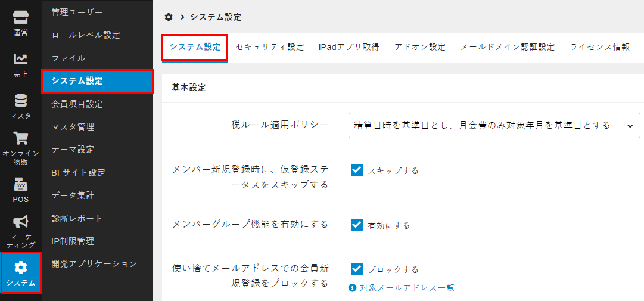Open the オンライン物販 shopping cart icon
The image size is (644, 301).
click(x=20, y=138)
